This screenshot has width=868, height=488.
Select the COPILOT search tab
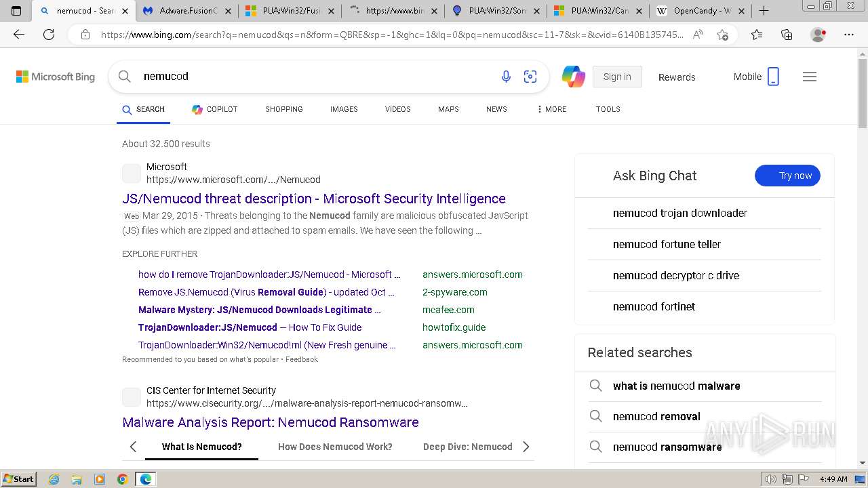215,109
